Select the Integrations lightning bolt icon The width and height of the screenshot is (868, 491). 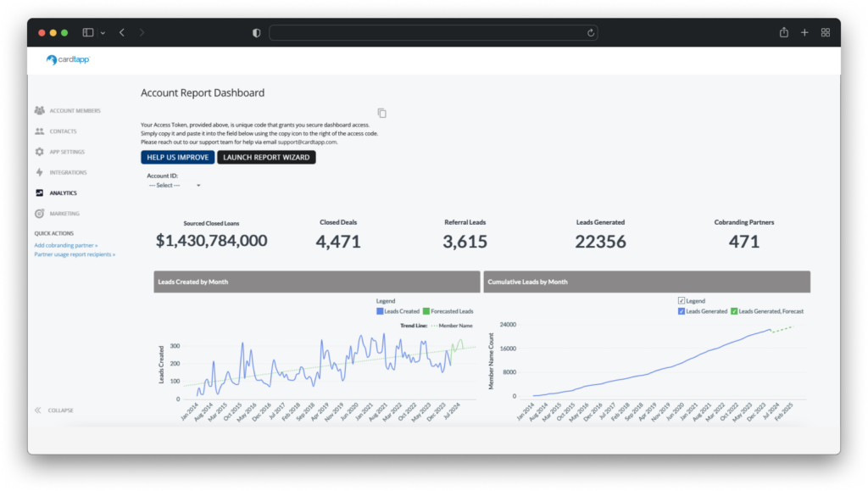coord(39,172)
